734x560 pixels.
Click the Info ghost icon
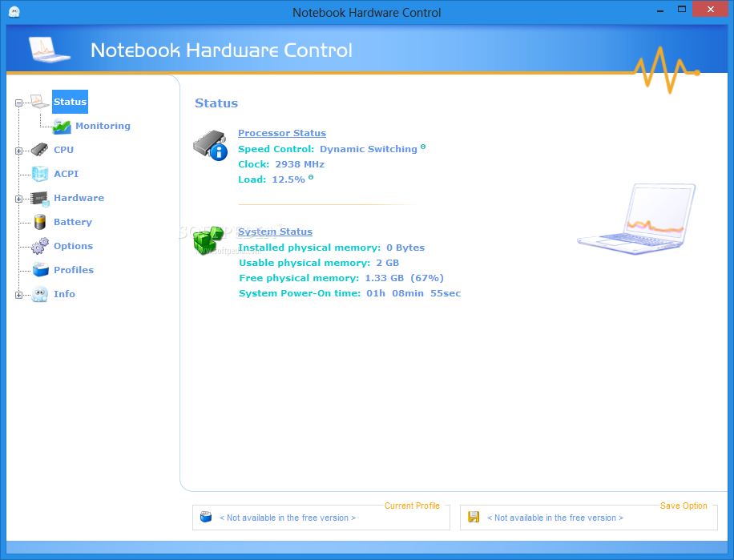[x=40, y=294]
